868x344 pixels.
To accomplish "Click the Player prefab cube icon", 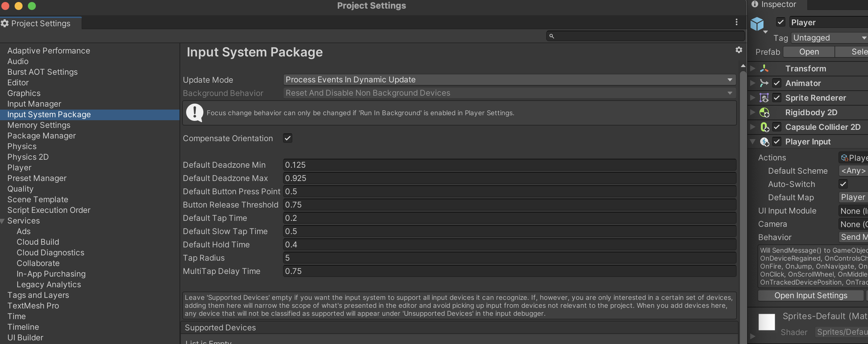I will click(x=757, y=24).
